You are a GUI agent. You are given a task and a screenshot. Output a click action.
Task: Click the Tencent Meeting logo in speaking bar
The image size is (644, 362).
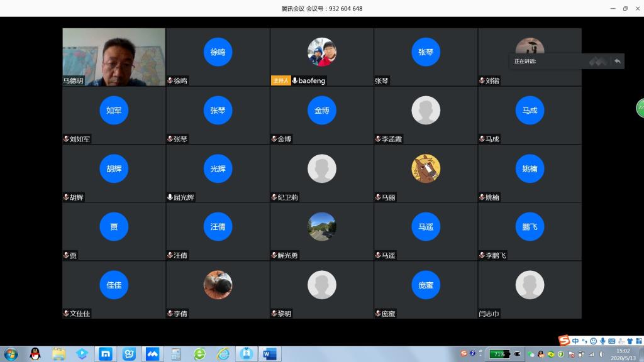click(x=598, y=61)
